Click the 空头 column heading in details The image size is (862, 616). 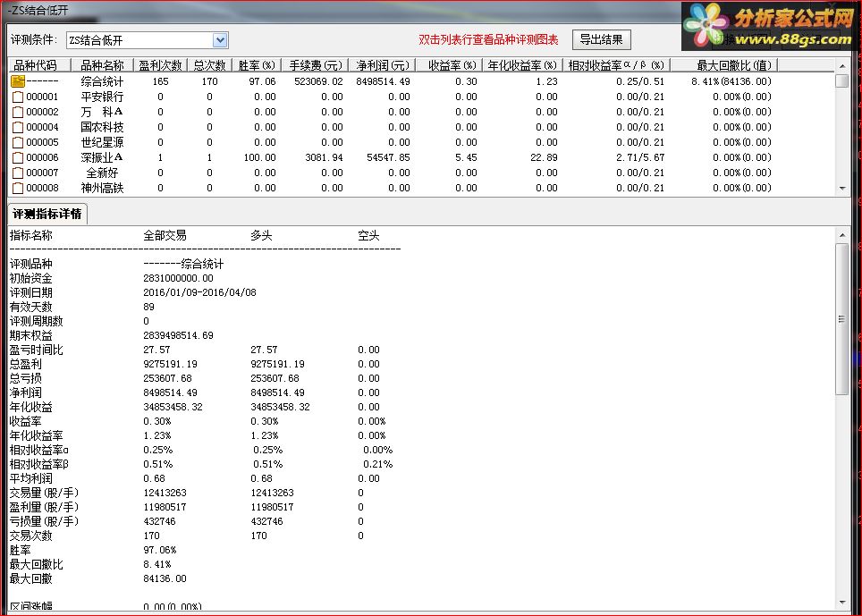point(368,236)
